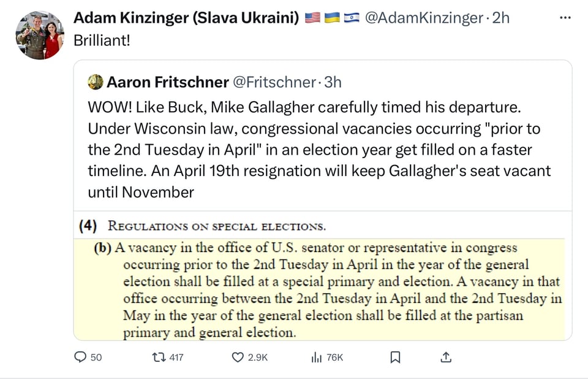Click the @AdamKinzinger handle
This screenshot has width=588, height=379.
point(423,18)
